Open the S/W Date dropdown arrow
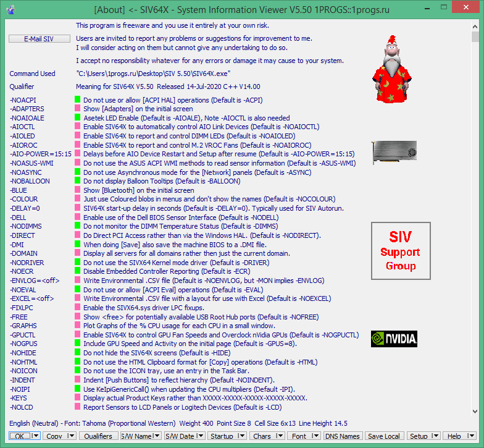This screenshot has height=448, width=484. [201, 436]
